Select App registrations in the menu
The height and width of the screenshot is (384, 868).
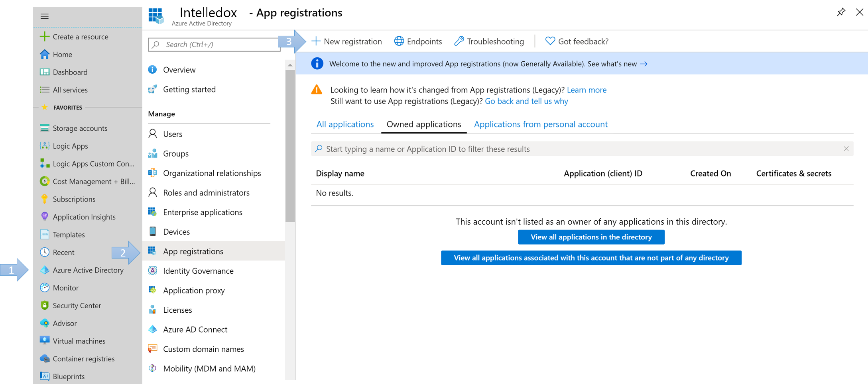click(x=214, y=251)
